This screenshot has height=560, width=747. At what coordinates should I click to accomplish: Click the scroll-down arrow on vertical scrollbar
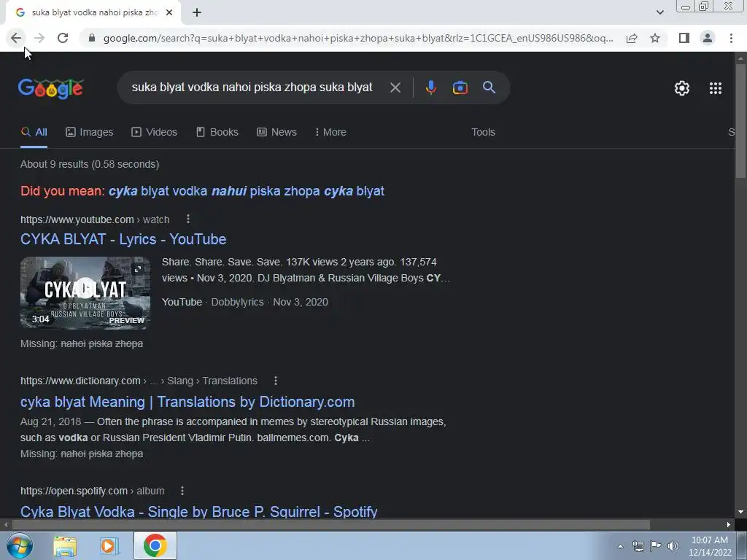pyautogui.click(x=740, y=513)
